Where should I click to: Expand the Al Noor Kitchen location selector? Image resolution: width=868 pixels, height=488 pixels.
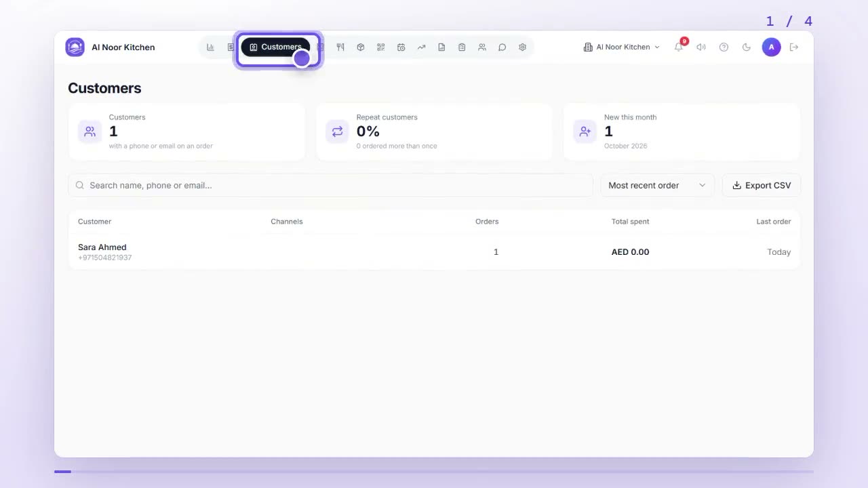click(621, 47)
